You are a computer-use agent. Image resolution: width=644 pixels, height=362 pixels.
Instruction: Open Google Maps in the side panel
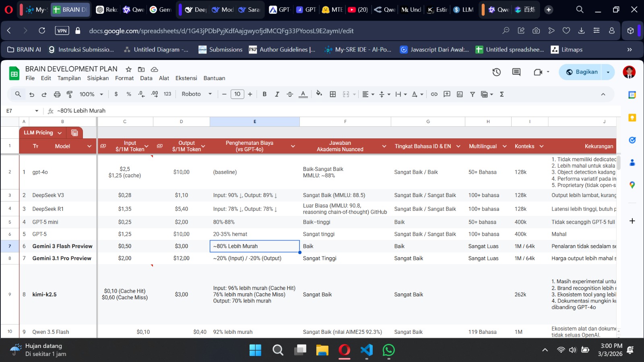click(632, 185)
